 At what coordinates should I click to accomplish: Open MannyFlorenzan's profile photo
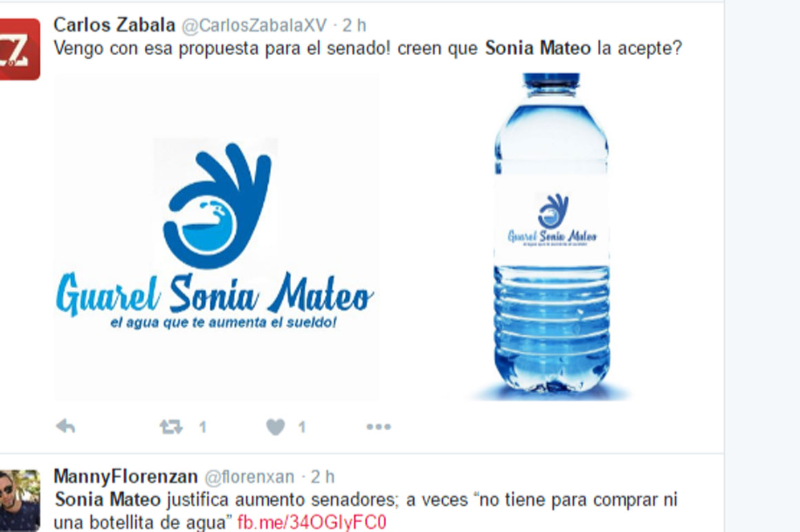click(19, 500)
